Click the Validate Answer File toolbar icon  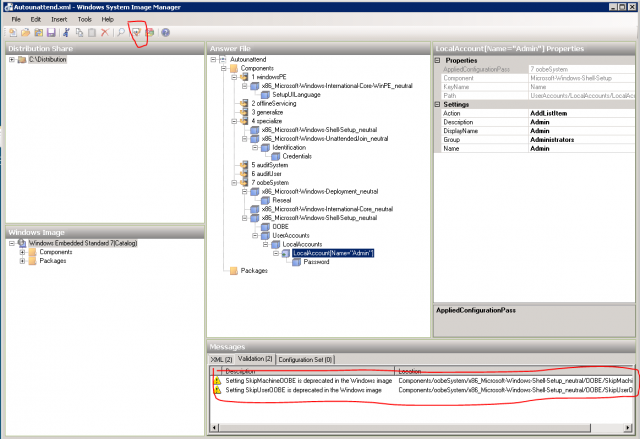pos(135,33)
